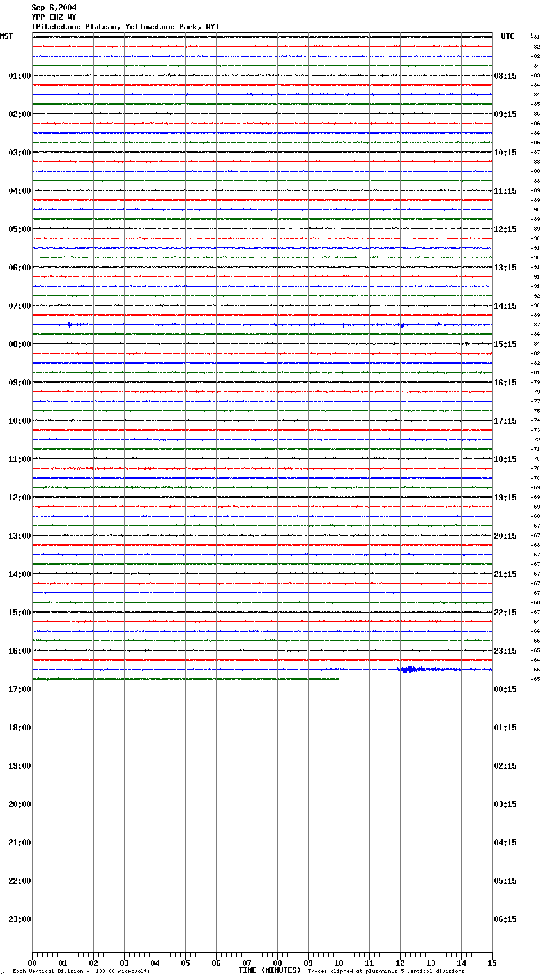Select the 09:00 MST hour label
543x980 pixels.
tap(20, 383)
